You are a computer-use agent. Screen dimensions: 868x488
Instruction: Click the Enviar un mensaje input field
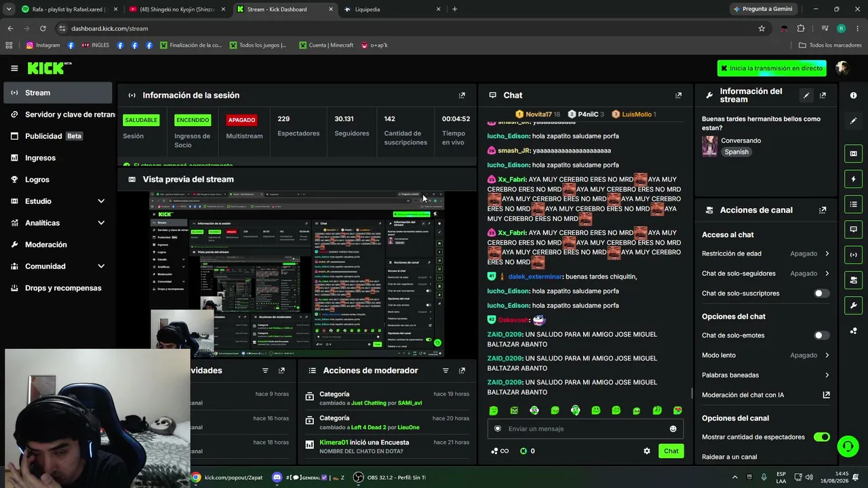[x=585, y=429]
